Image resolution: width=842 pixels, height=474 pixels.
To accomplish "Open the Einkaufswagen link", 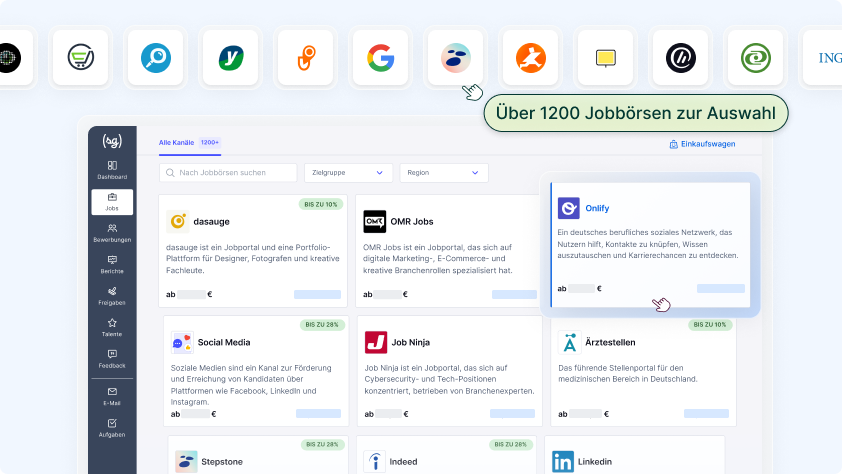I will [702, 144].
